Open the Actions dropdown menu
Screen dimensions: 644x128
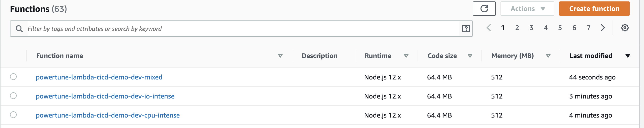[x=527, y=9]
